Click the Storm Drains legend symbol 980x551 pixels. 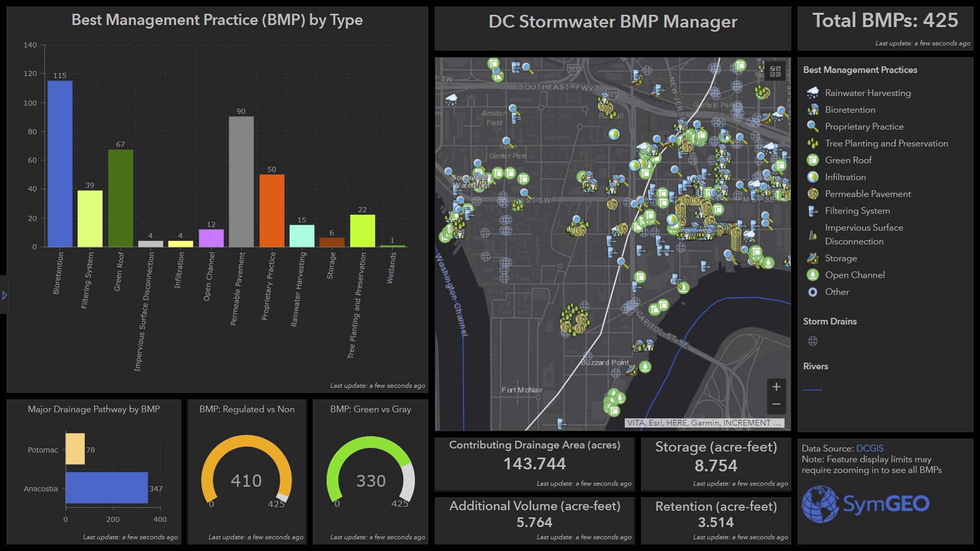pyautogui.click(x=813, y=341)
